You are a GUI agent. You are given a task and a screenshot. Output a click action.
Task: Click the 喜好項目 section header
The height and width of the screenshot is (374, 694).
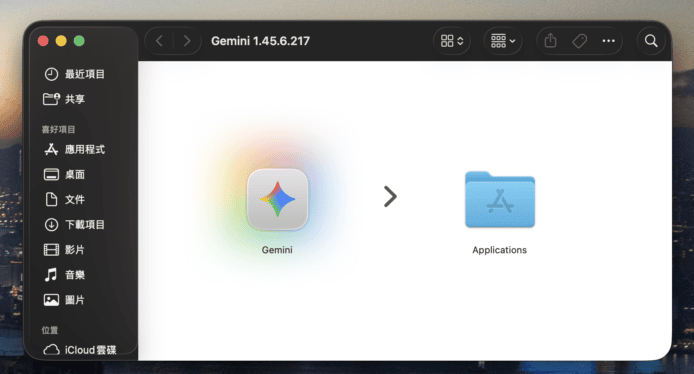point(58,130)
